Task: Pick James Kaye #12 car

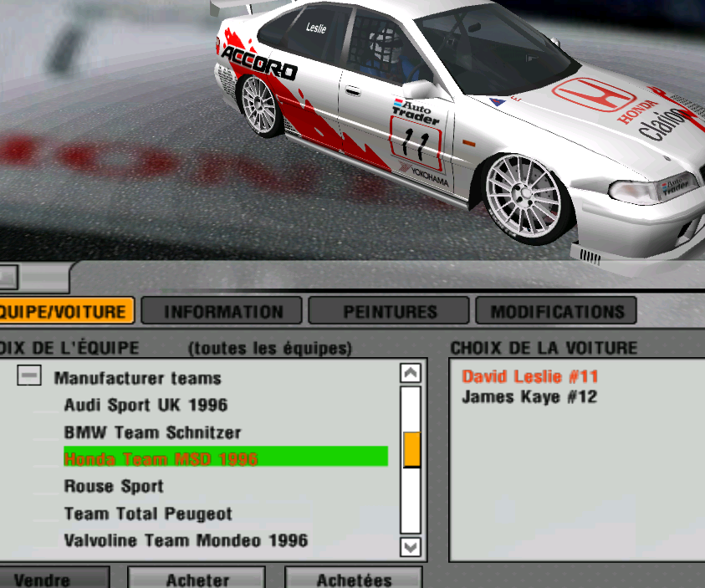Action: pyautogui.click(x=529, y=397)
